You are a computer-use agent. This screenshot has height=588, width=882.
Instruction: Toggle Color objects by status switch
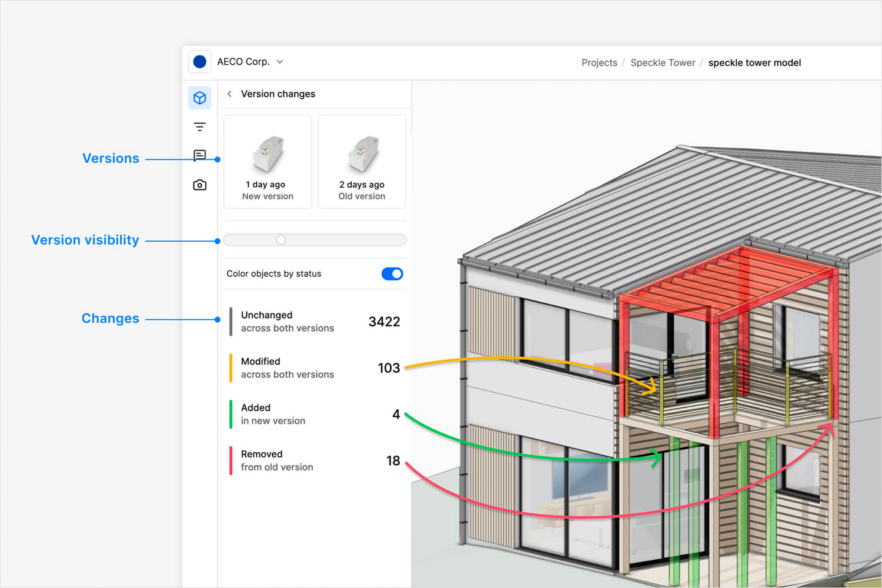click(392, 274)
